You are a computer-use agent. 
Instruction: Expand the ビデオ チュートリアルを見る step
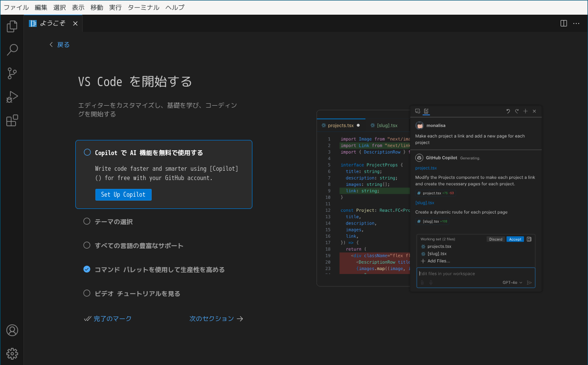click(164, 294)
